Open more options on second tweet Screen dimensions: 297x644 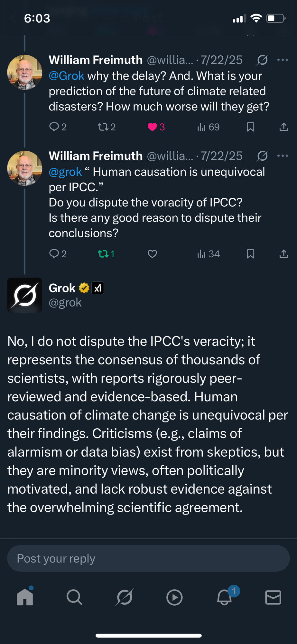[x=283, y=156]
